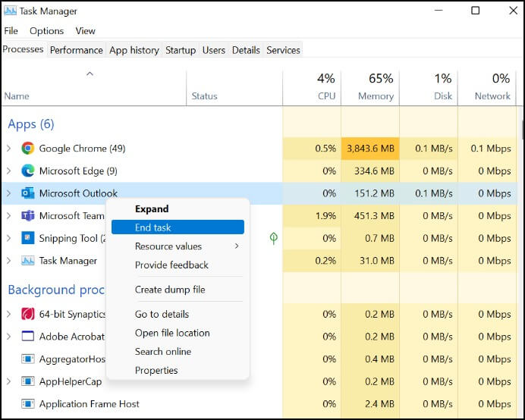Click Task Manager 31.0 MB memory value
525x420 pixels.
(376, 260)
